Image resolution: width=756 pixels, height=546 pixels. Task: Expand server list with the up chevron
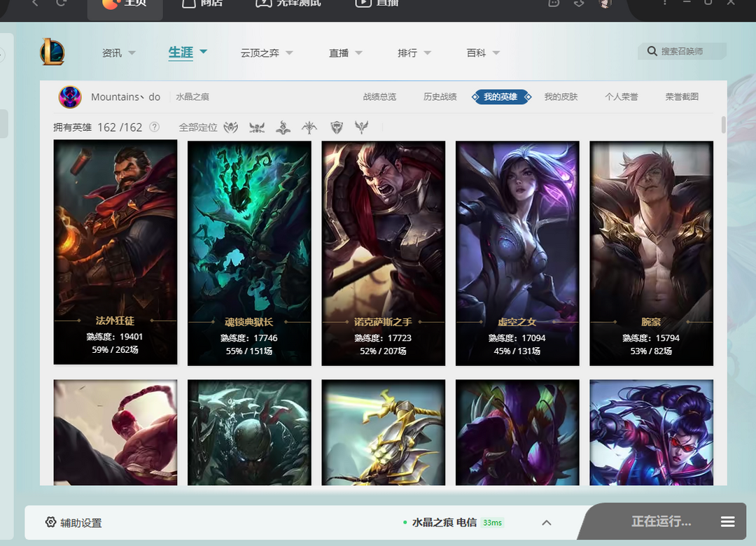click(546, 522)
